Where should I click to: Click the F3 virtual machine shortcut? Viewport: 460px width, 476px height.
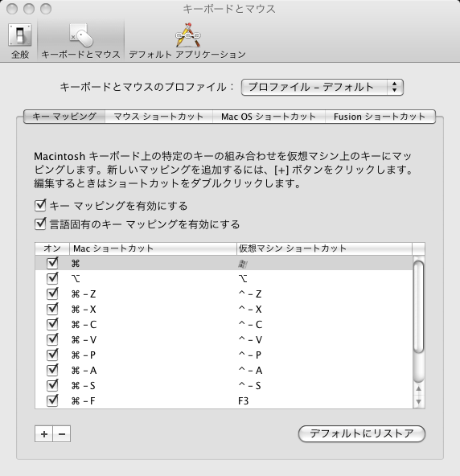pos(244,401)
